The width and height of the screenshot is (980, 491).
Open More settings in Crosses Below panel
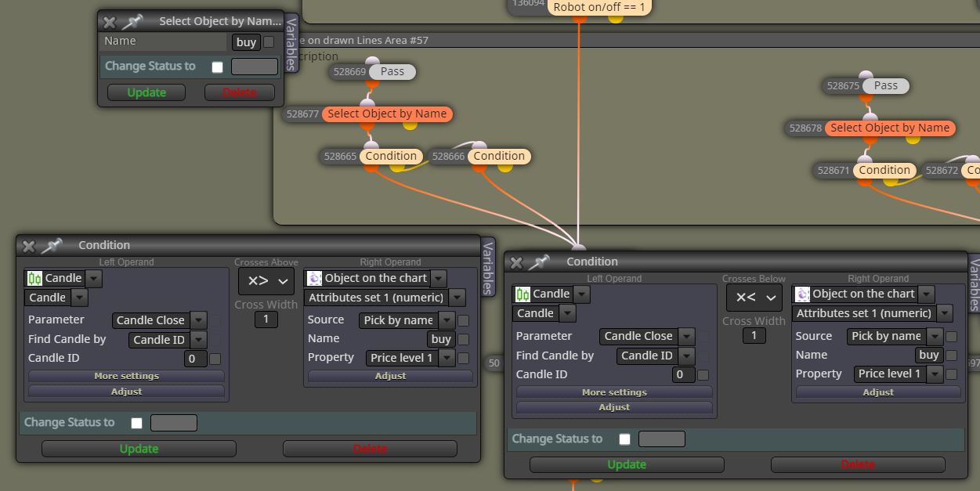(614, 392)
